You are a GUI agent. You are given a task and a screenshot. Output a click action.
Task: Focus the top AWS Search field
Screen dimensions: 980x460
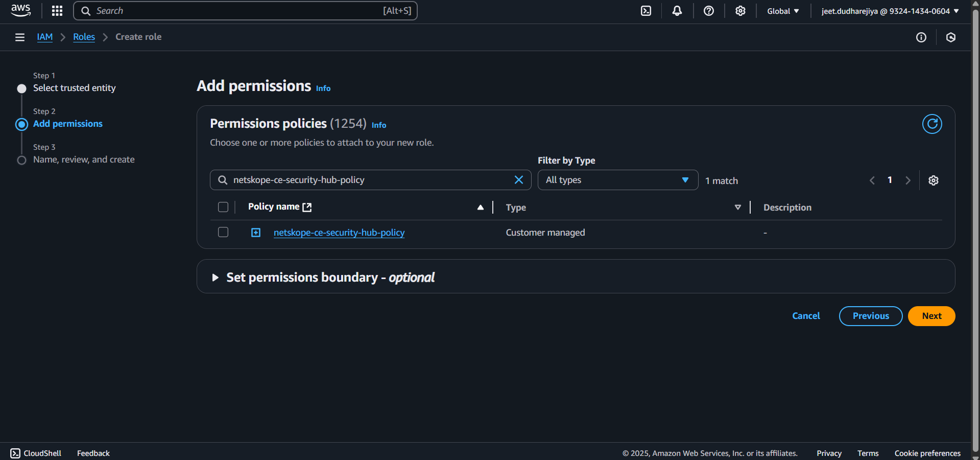tap(245, 11)
